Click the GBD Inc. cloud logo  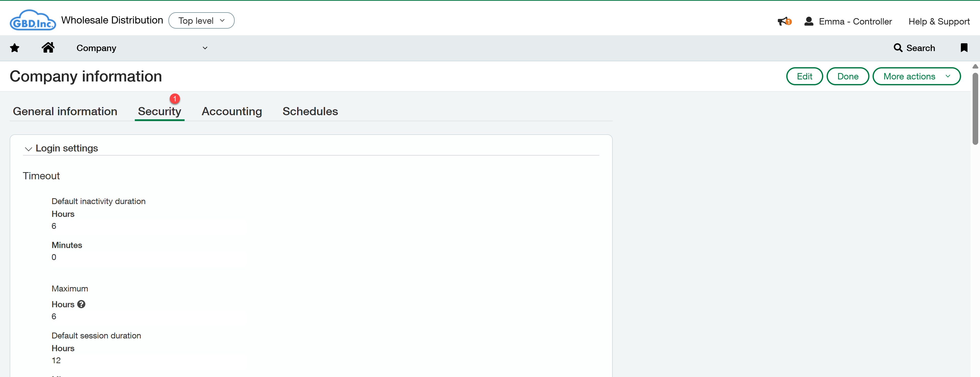click(x=33, y=21)
